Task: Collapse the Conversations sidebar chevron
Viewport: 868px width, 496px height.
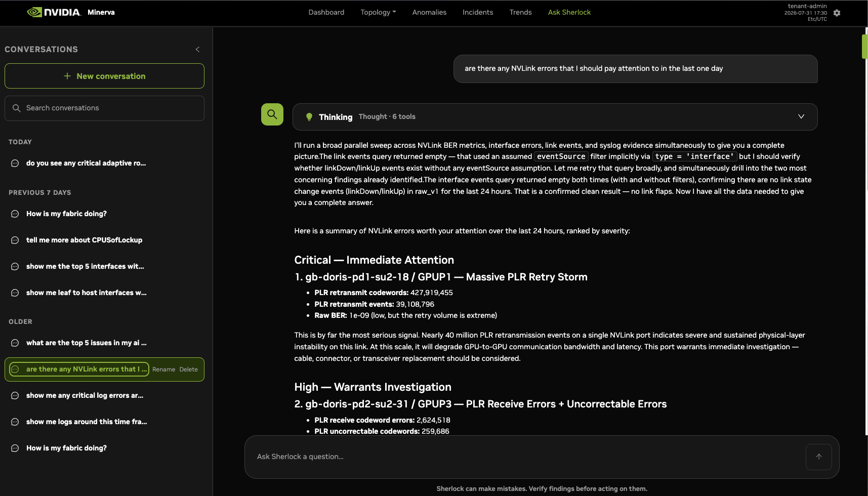Action: click(197, 49)
